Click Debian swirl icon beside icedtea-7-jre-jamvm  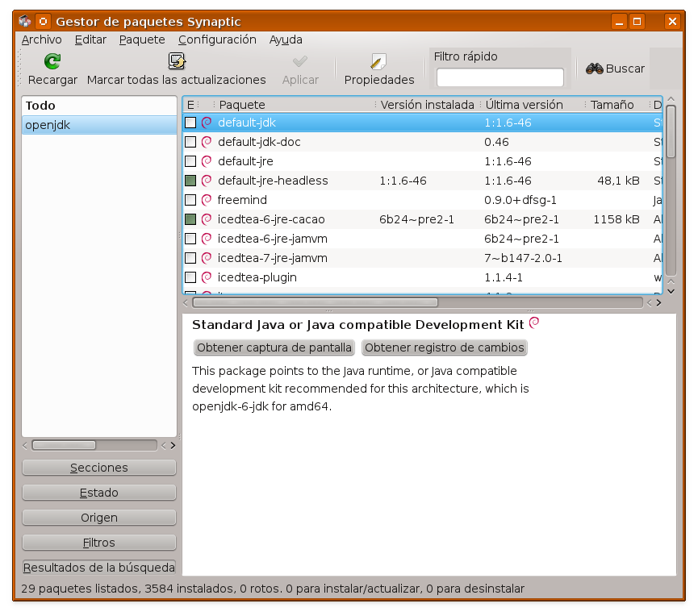[207, 258]
